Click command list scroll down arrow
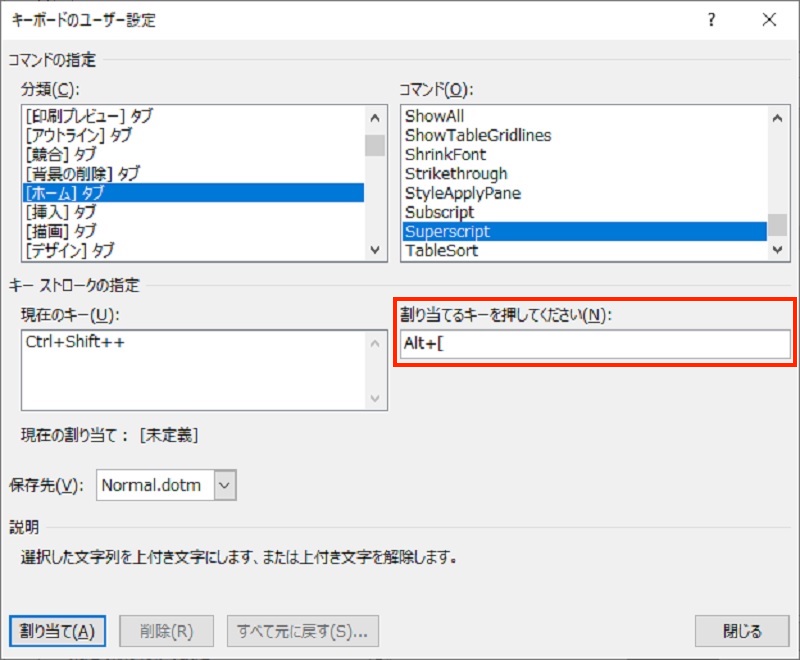Image resolution: width=800 pixels, height=660 pixels. click(x=777, y=250)
